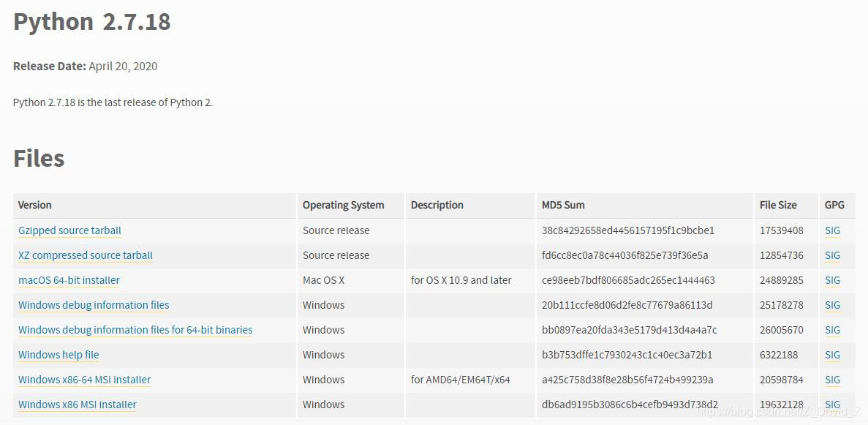The image size is (868, 425).
Task: Click file size 6322188
Action: 779,356
